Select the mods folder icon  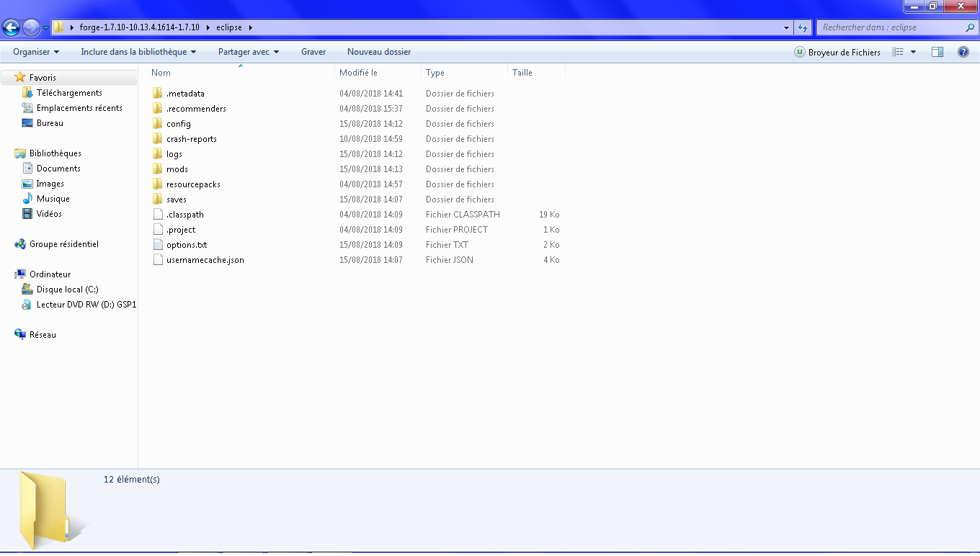pyautogui.click(x=158, y=169)
